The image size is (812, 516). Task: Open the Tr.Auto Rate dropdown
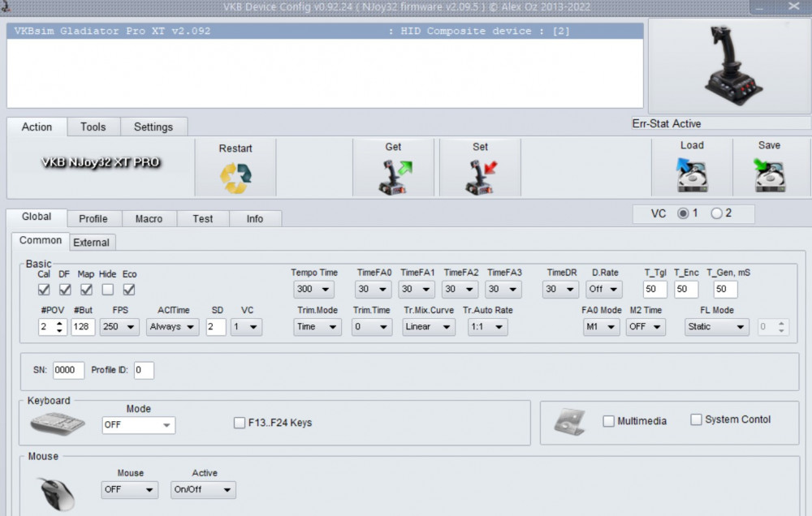click(487, 327)
